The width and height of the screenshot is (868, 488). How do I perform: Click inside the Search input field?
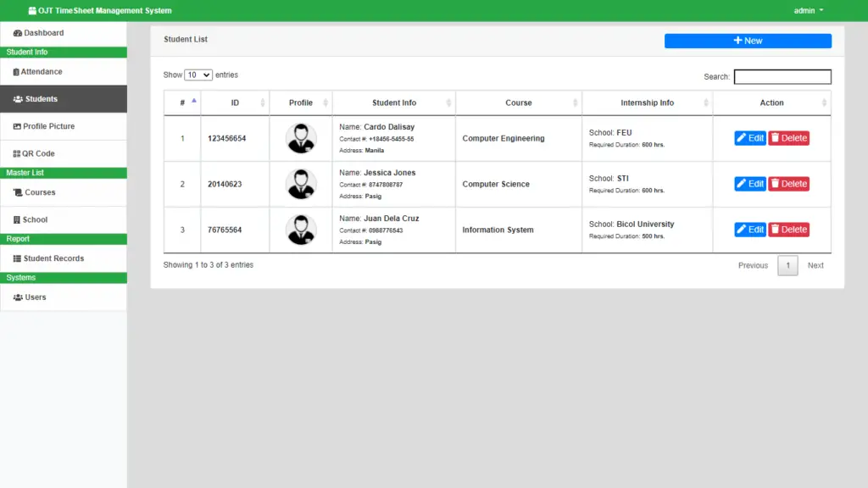[782, 76]
